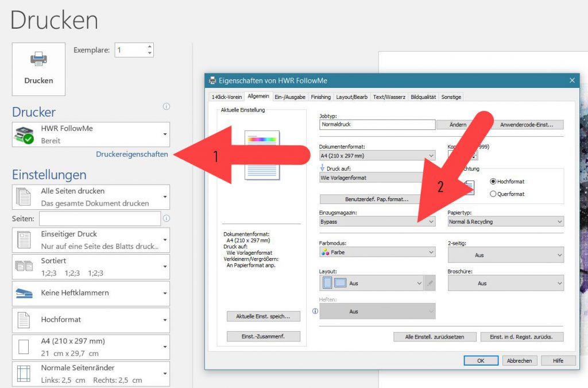588x388 pixels.
Task: Switch to the Sonstige tab
Action: click(x=451, y=97)
